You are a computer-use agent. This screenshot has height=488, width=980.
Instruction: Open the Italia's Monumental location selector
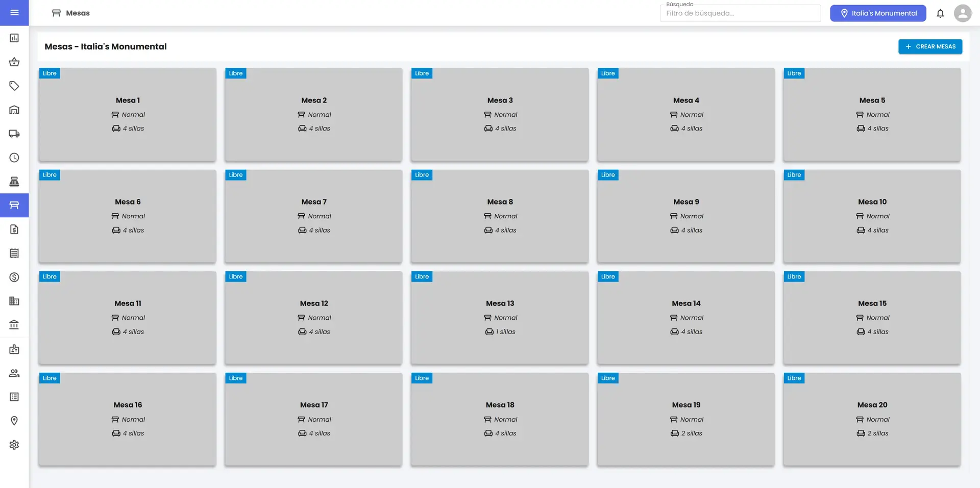click(x=878, y=13)
